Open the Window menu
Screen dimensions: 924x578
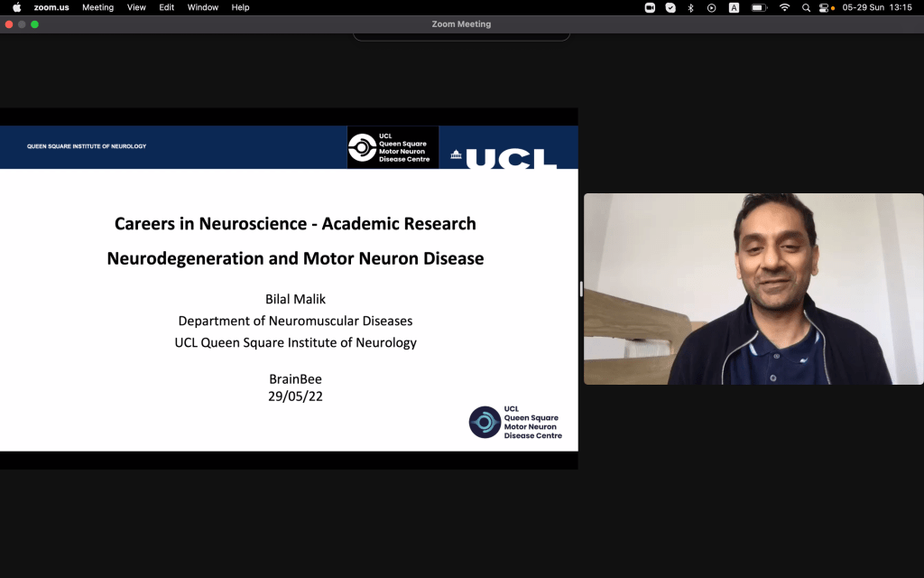pos(203,7)
